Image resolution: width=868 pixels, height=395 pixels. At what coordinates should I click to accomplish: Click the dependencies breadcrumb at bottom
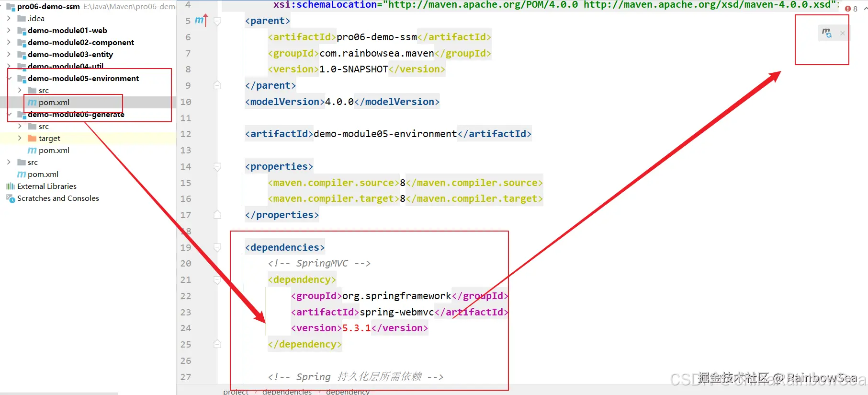point(287,392)
